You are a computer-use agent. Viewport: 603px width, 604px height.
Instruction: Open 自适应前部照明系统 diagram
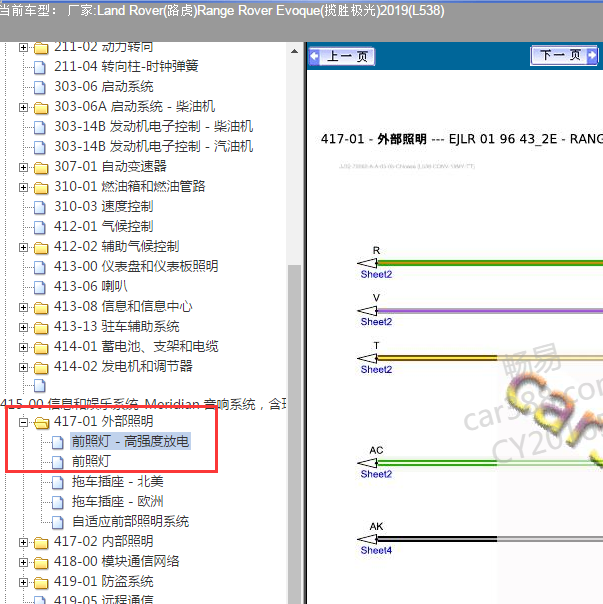(130, 522)
